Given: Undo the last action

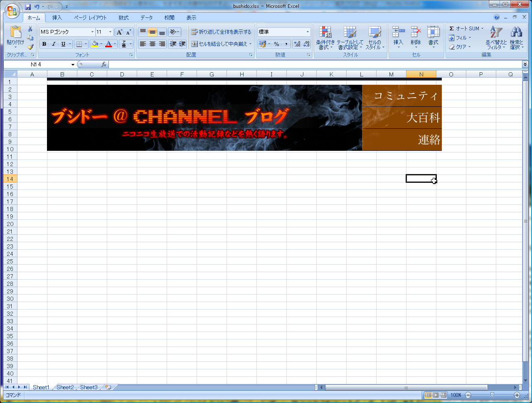Looking at the screenshot, I should (x=37, y=7).
